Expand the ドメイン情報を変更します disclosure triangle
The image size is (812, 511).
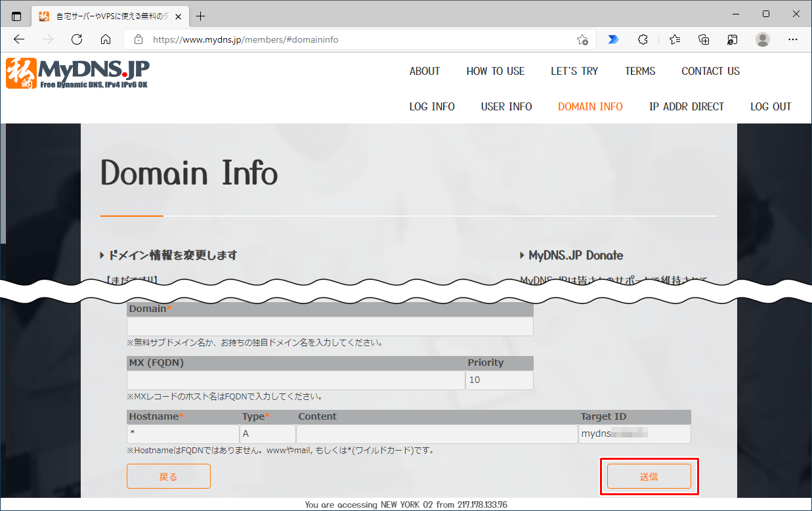click(102, 255)
